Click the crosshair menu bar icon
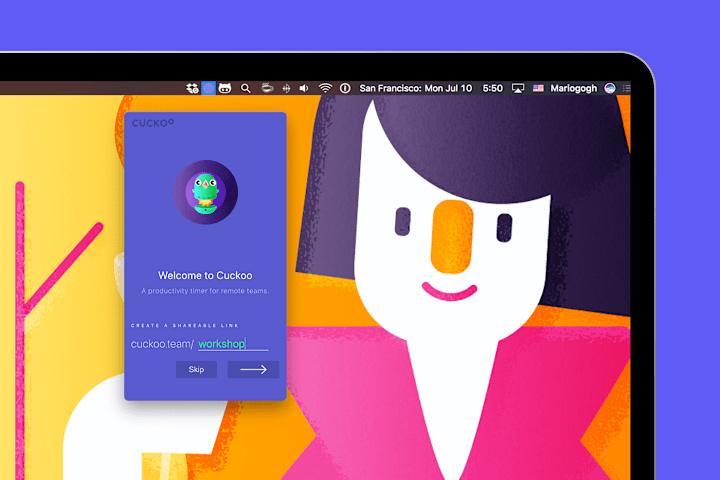This screenshot has height=480, width=720. (x=286, y=88)
